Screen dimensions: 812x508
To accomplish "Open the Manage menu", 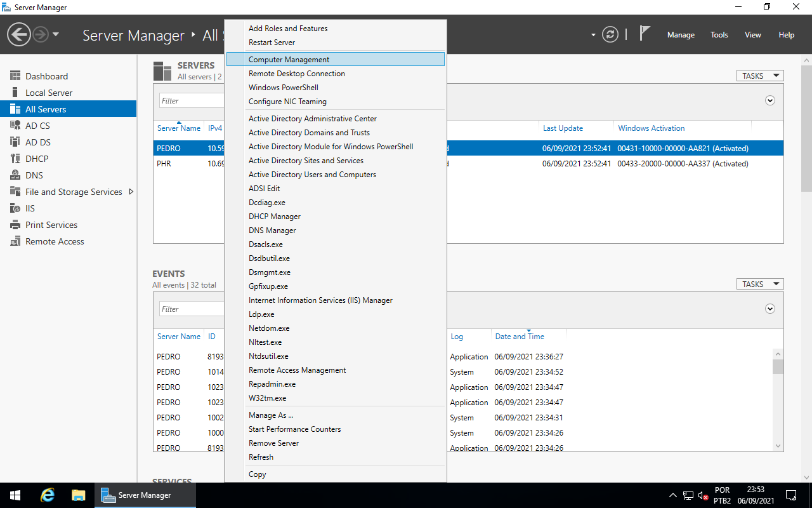I will tap(681, 35).
